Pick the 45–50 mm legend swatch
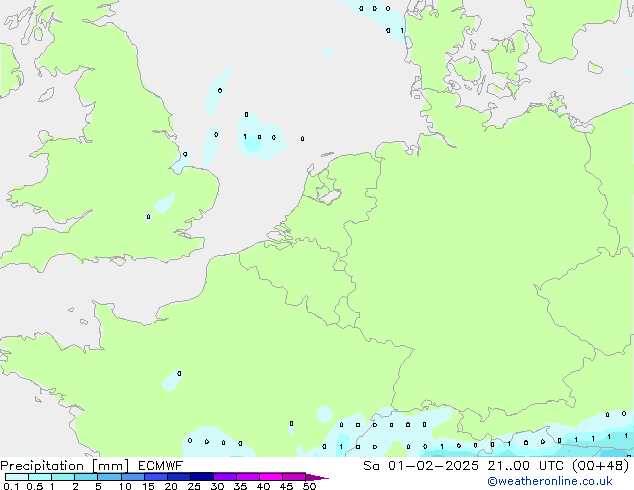 click(294, 477)
